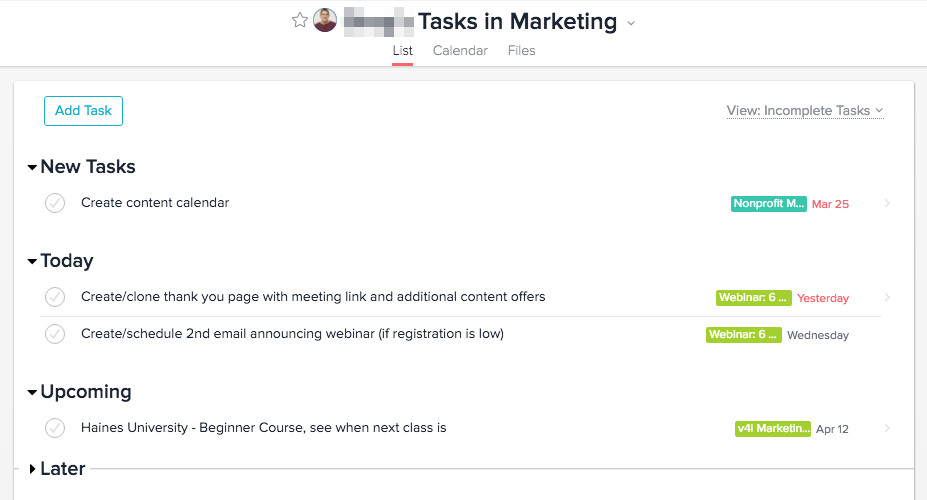Mark 'Create content calendar' task complete
This screenshot has width=927, height=500.
click(x=55, y=203)
